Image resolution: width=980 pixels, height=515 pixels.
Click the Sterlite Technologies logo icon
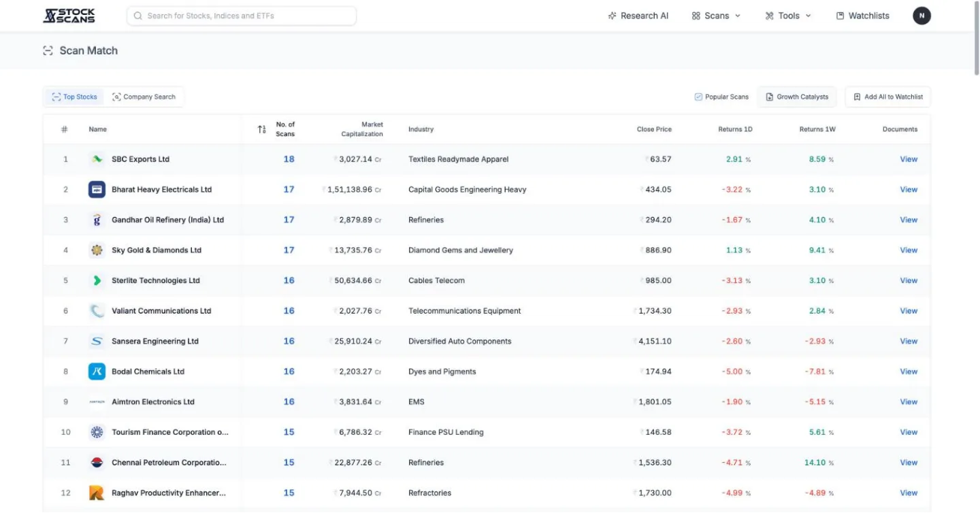tap(97, 280)
